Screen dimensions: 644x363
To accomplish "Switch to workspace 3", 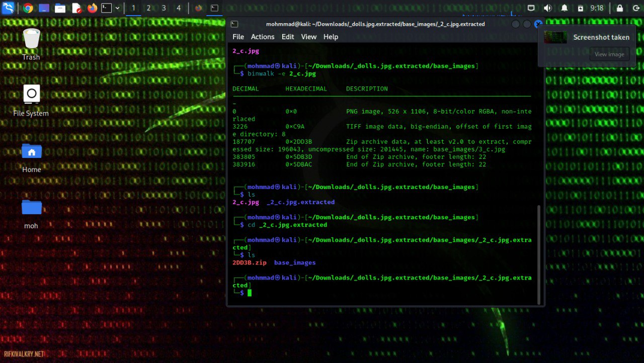I will tap(164, 8).
